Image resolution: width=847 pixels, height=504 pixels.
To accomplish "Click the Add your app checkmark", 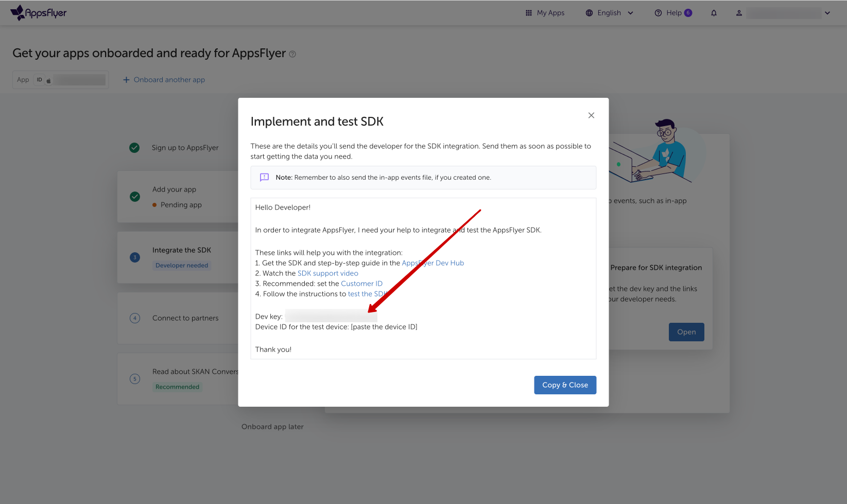I will (x=135, y=197).
